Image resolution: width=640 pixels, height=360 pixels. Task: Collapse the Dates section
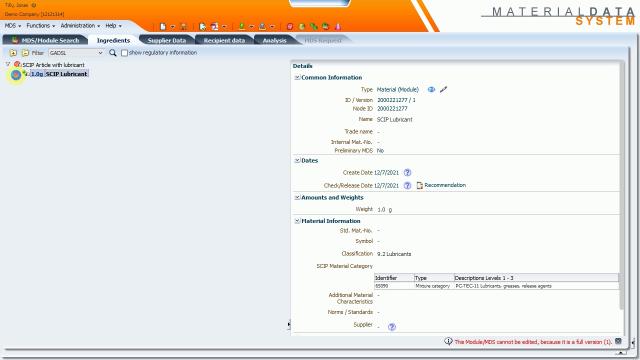pyautogui.click(x=297, y=160)
